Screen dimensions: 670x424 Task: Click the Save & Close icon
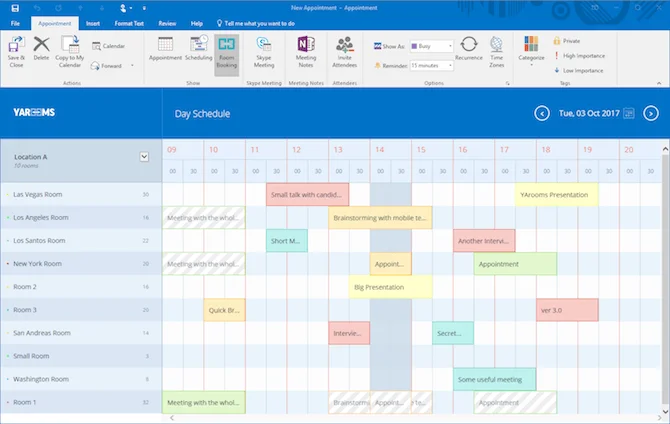tap(15, 49)
